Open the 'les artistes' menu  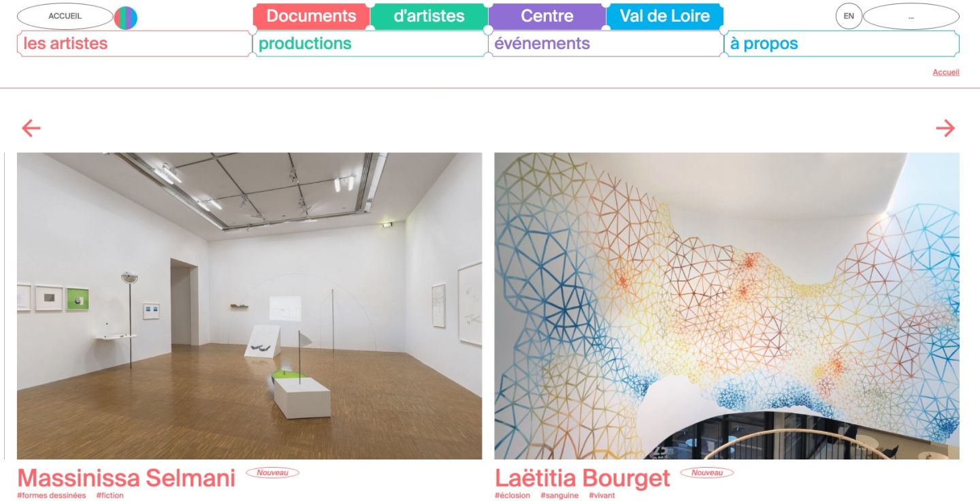(x=134, y=44)
